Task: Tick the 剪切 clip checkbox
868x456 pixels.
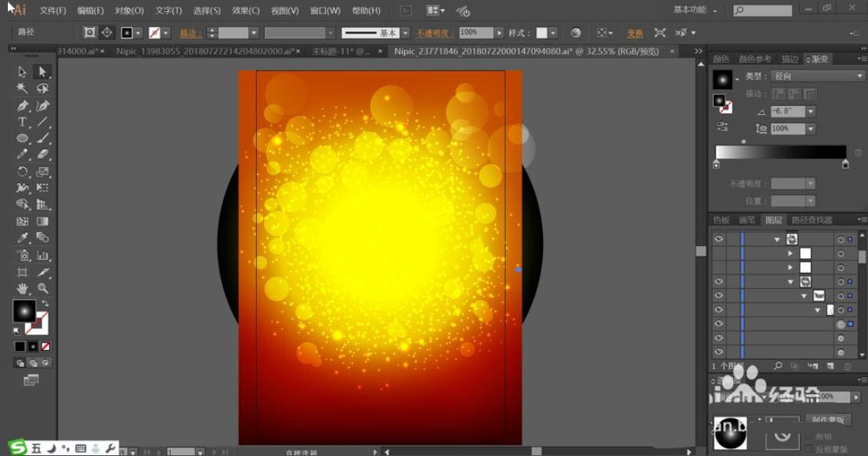Action: tap(810, 437)
